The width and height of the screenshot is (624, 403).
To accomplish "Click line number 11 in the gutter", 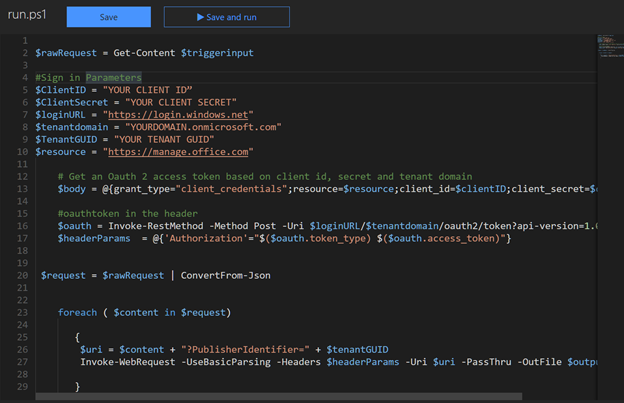I will click(x=22, y=164).
